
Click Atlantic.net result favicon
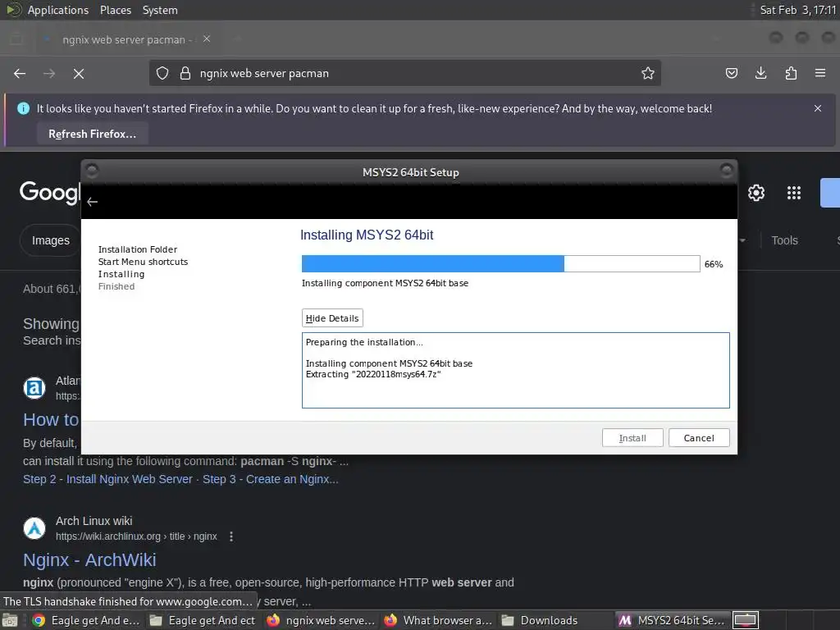click(x=34, y=388)
